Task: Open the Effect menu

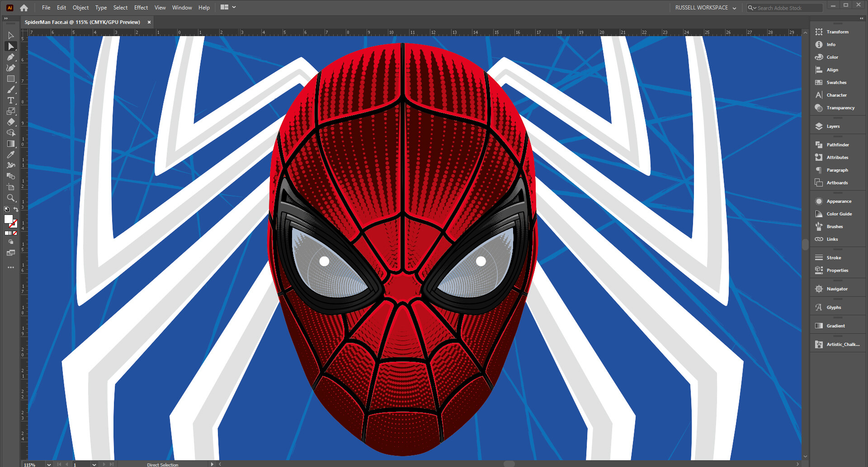Action: [x=141, y=7]
